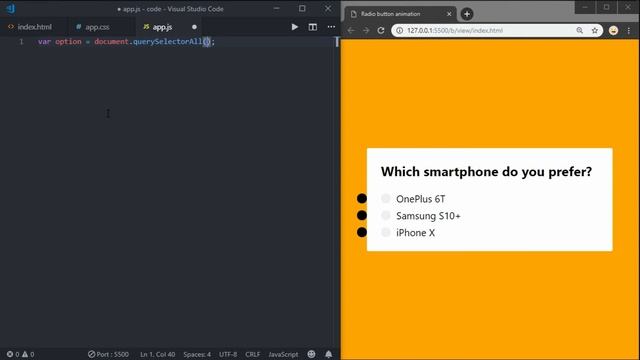640x360 pixels.
Task: Click the zoom magnifier in address bar
Action: pyautogui.click(x=580, y=30)
